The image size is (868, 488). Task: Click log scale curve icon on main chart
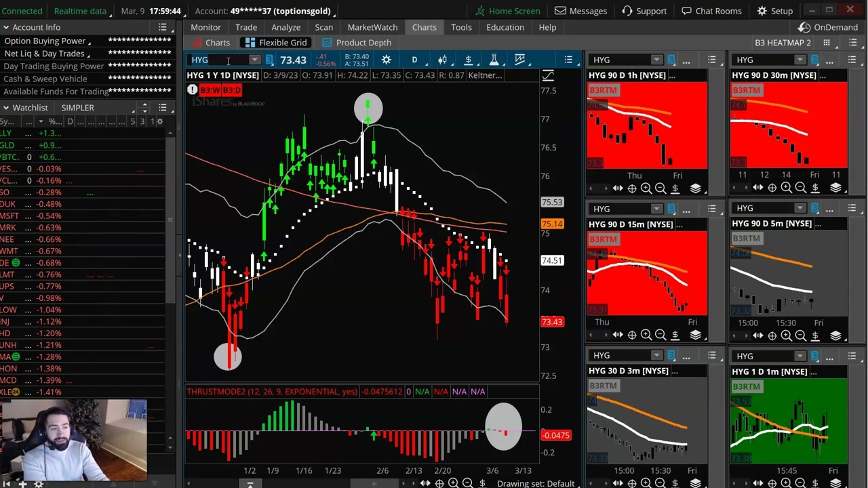(x=548, y=75)
